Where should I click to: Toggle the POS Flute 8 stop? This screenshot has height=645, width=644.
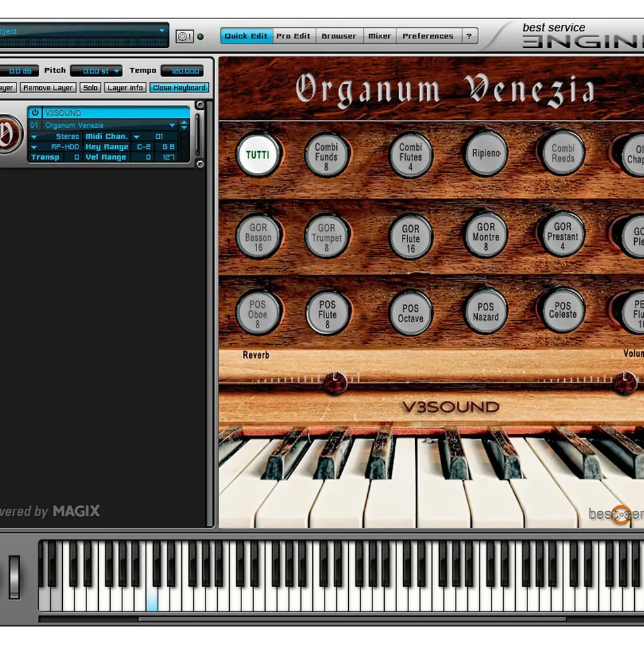[x=327, y=314]
